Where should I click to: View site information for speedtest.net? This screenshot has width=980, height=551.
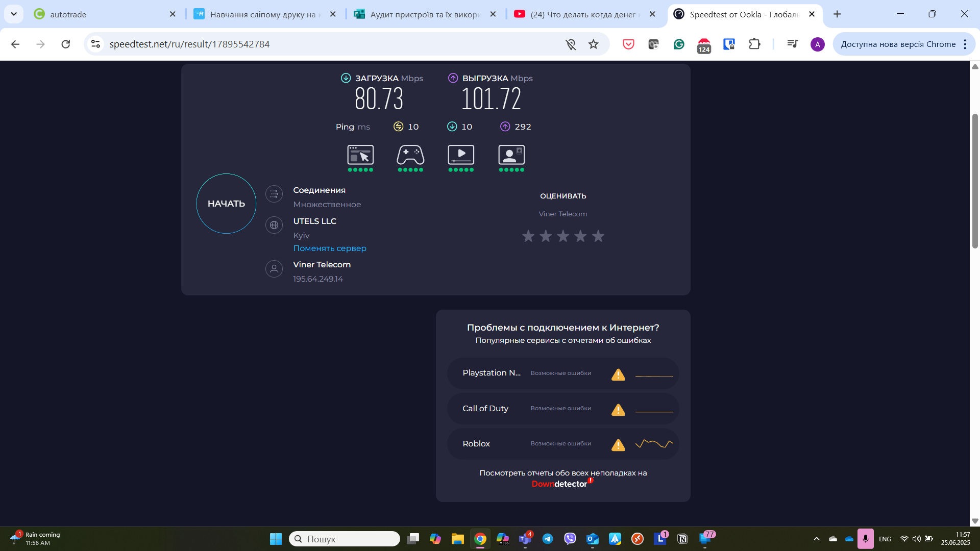click(95, 44)
